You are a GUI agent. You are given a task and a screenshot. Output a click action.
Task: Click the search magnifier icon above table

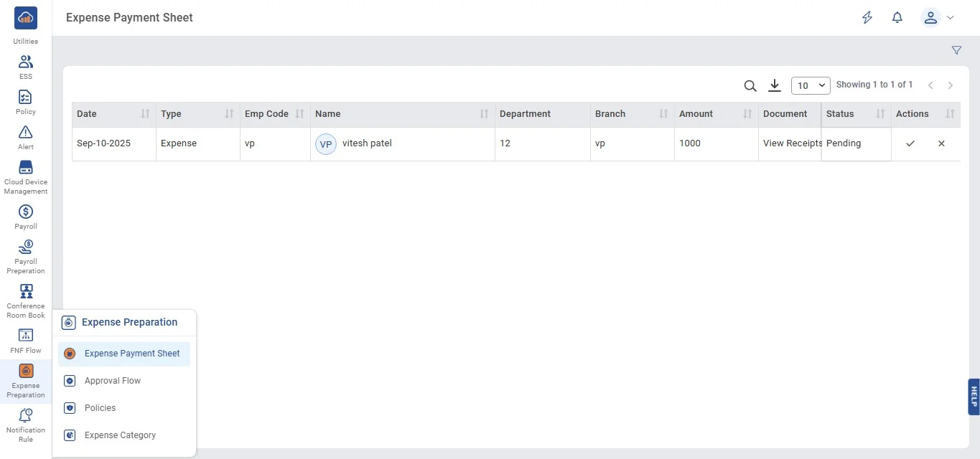coord(750,86)
